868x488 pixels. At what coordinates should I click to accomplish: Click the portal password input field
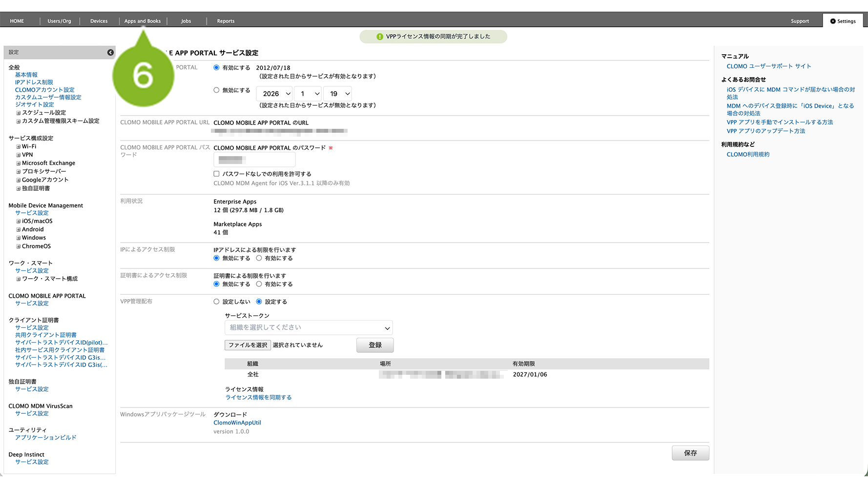pos(254,160)
